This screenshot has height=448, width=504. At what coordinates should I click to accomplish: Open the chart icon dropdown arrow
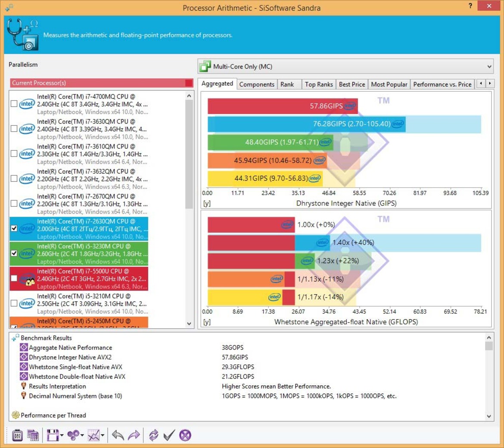(103, 436)
